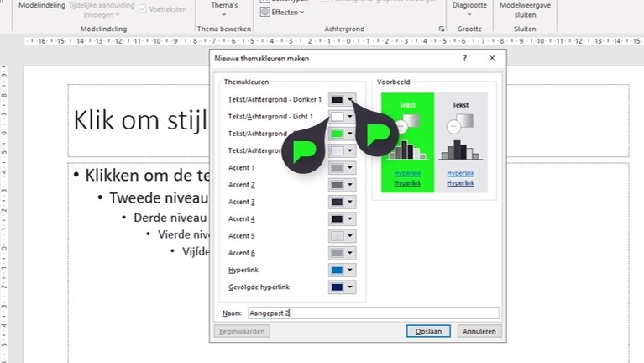Open the Accent 4 color dropdown
644x363 pixels.
coord(350,219)
